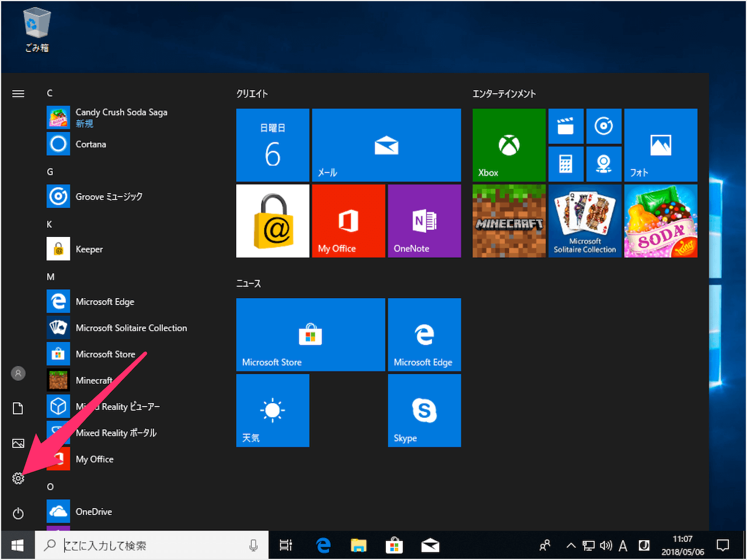Screen dimensions: 747x560
Task: Click the letter K group header
Action: pos(50,225)
